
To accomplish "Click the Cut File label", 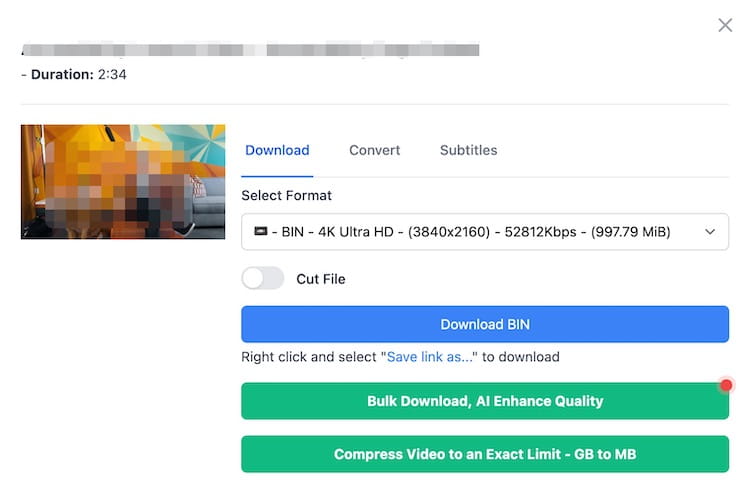I will click(320, 279).
